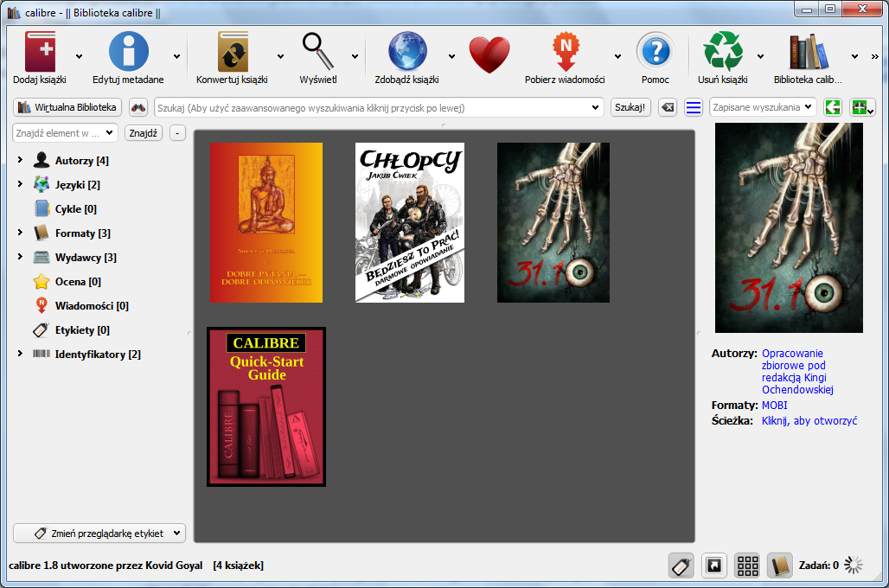Open dropdown arrow next to Konwertuj książki
889x588 pixels.
(x=281, y=56)
